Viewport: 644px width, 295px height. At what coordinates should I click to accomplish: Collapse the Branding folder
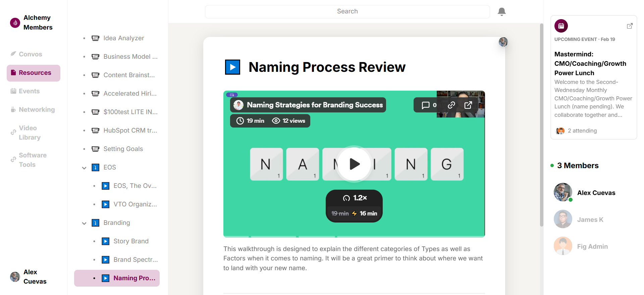coord(84,223)
